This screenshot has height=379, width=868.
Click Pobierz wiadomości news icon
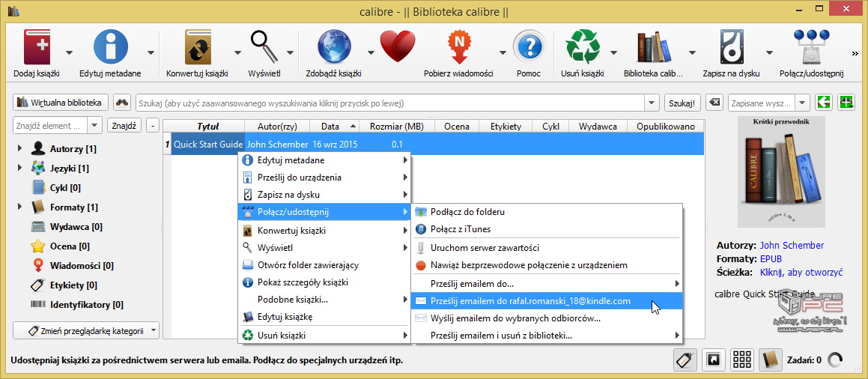(459, 47)
